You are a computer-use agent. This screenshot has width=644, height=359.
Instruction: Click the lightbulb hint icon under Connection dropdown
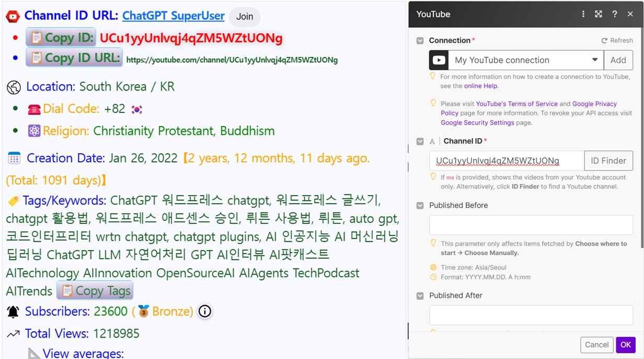tap(433, 76)
